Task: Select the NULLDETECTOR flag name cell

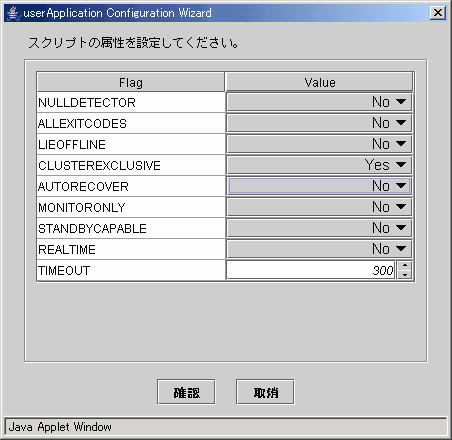Action: pyautogui.click(x=131, y=102)
